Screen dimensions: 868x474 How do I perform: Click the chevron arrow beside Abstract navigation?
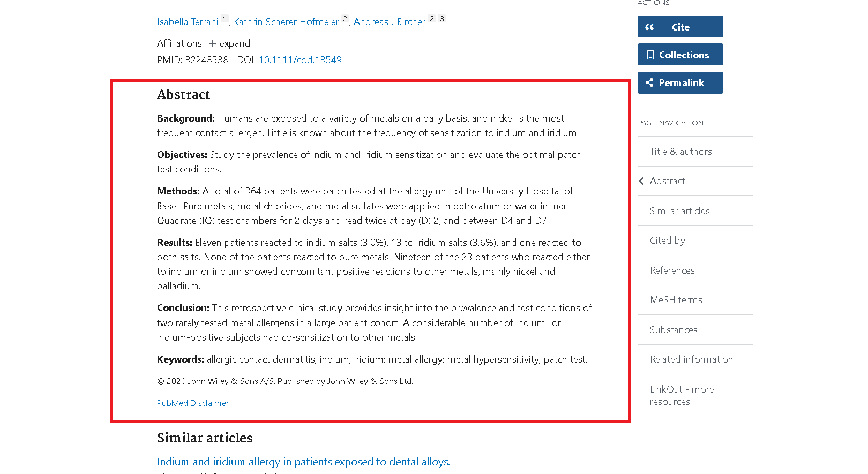[641, 181]
